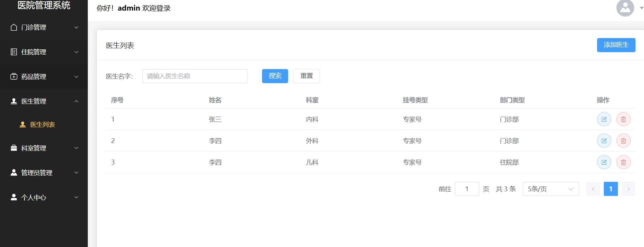644x247 pixels.
Task: Open the 门诊管理 menu
Action: (x=44, y=27)
